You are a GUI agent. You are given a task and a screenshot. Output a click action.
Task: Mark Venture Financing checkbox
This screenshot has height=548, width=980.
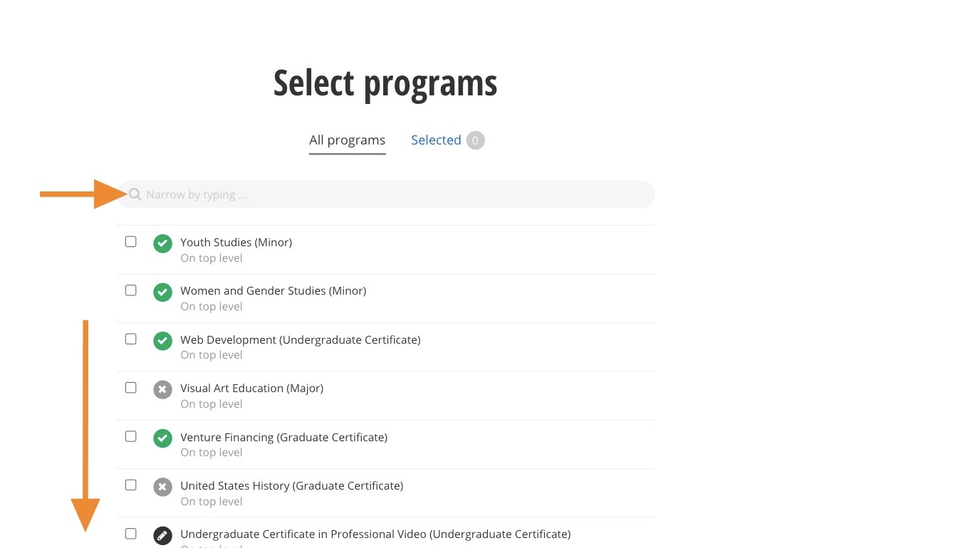pyautogui.click(x=131, y=436)
